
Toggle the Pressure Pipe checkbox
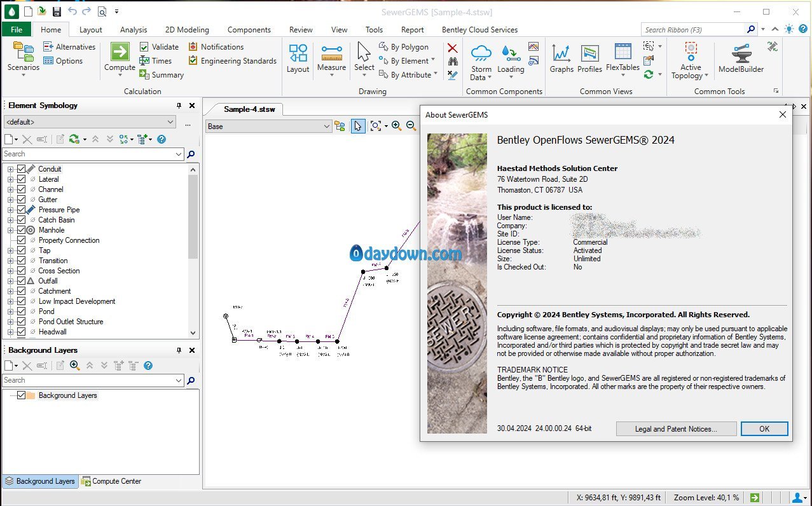pyautogui.click(x=21, y=210)
